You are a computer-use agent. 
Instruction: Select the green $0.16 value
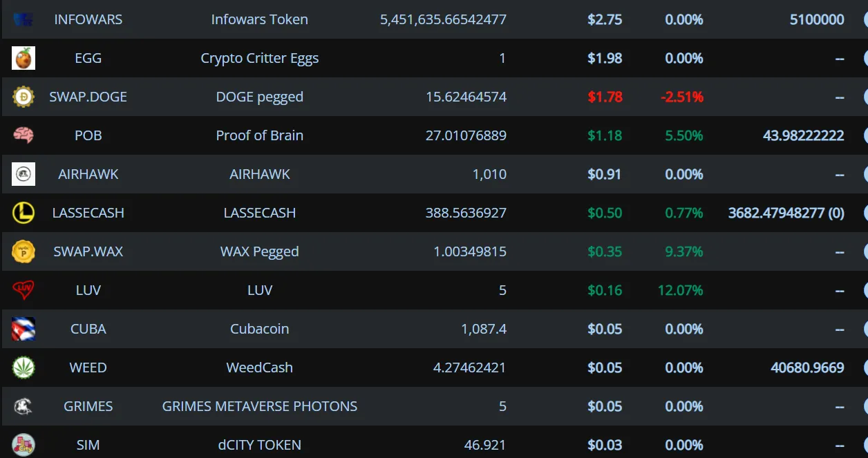tap(605, 290)
